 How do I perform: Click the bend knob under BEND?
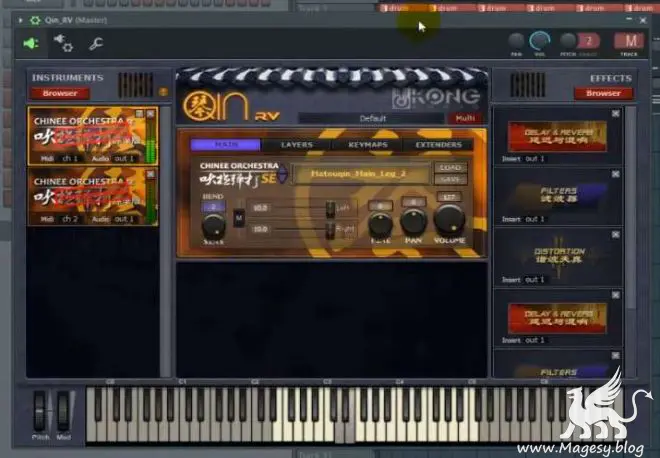point(213,226)
